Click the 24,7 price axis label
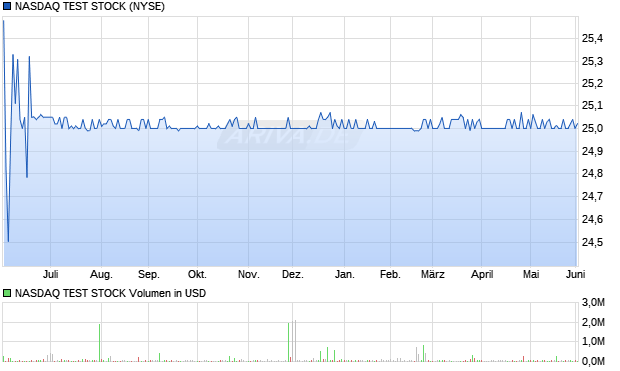The width and height of the screenshot is (620, 371). click(x=592, y=196)
